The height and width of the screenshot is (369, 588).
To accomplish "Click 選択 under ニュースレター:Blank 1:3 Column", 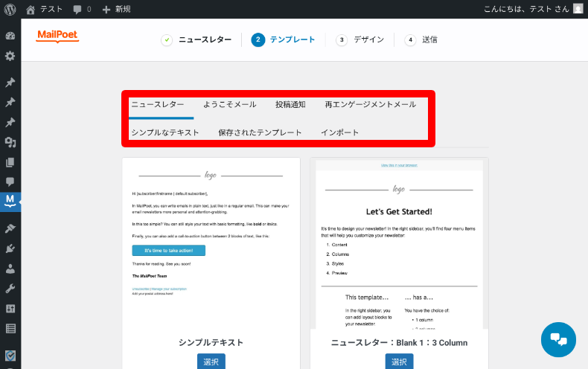I will pos(400,361).
